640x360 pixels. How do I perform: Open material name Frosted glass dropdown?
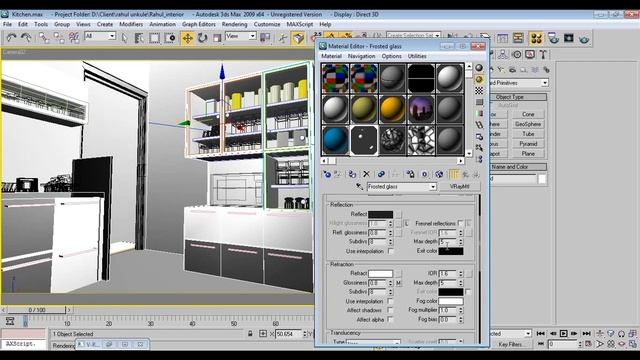tap(402, 187)
